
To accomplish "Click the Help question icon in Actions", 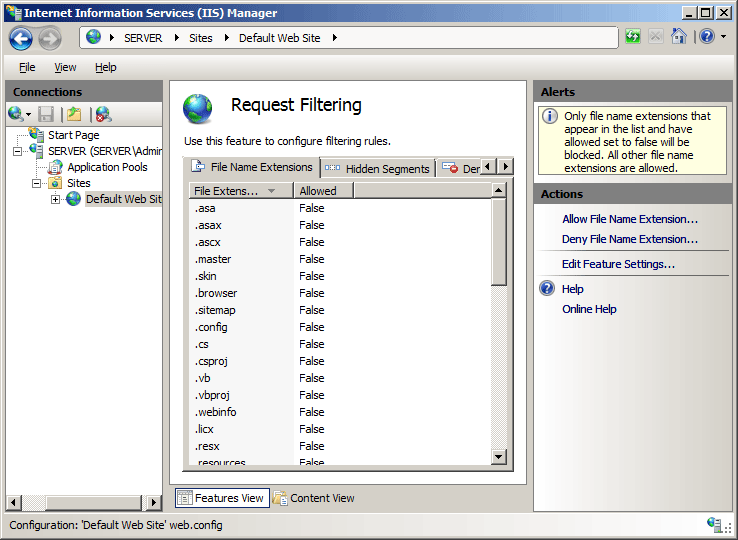I will pos(547,288).
